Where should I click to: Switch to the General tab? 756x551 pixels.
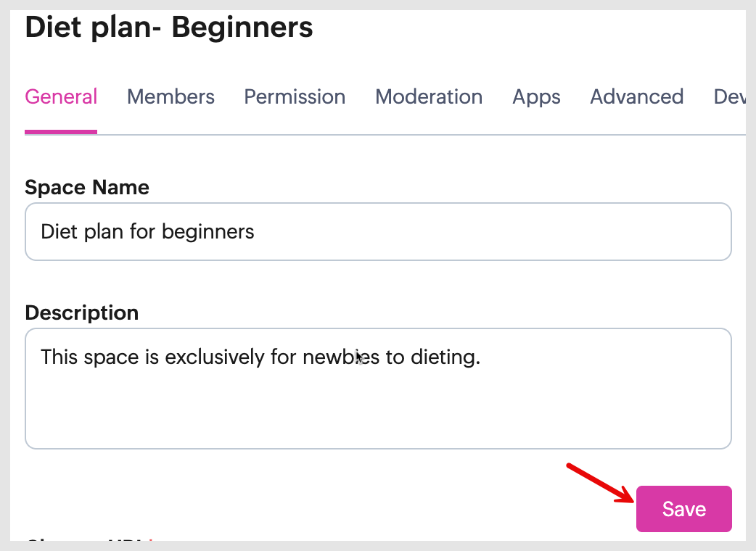pos(61,97)
